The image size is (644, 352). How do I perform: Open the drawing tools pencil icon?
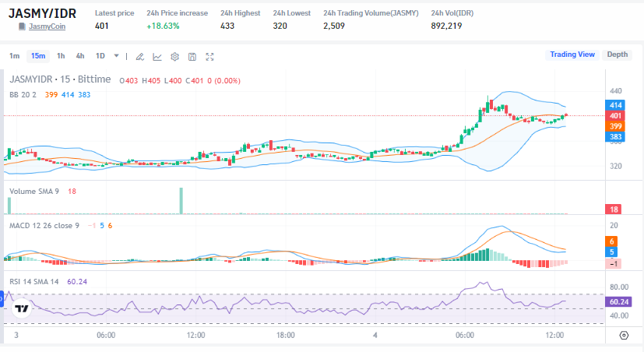click(139, 56)
